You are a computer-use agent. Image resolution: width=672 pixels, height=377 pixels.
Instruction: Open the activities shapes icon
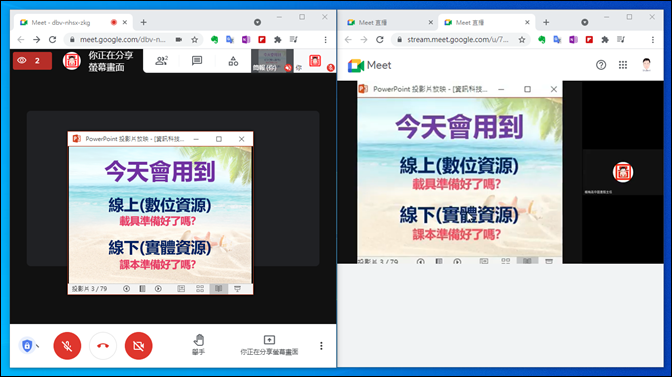pos(233,61)
